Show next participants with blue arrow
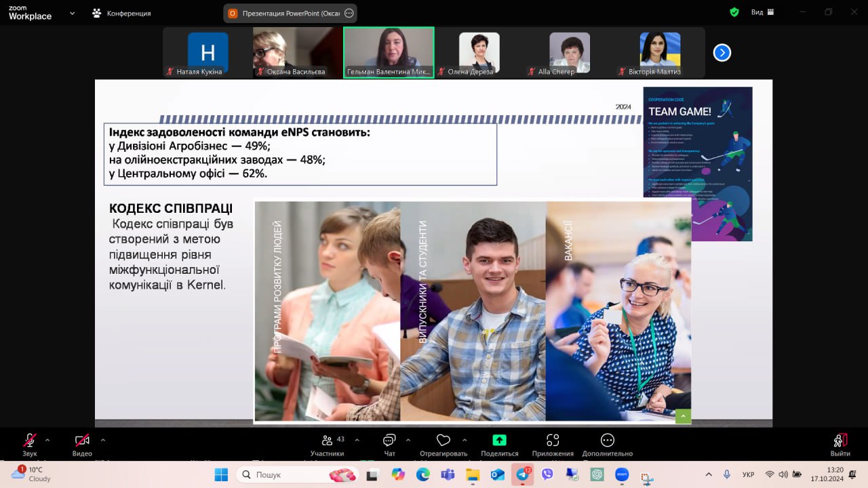The height and width of the screenshot is (488, 868). pyautogui.click(x=722, y=52)
